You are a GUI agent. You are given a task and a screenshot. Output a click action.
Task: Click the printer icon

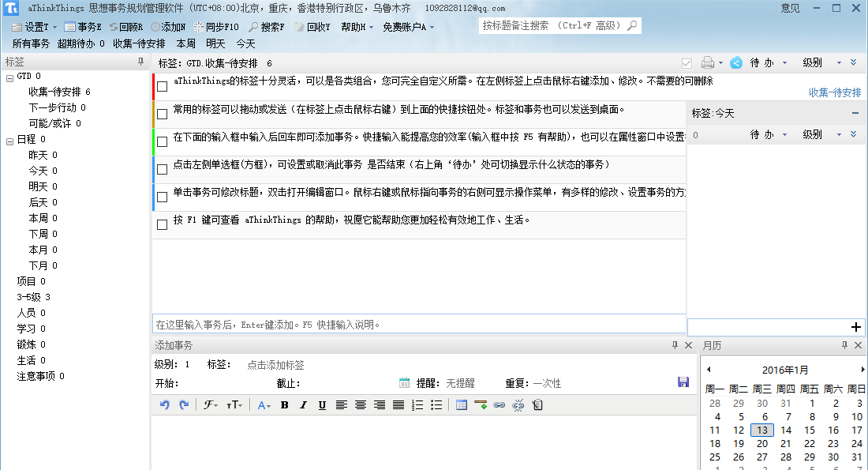[x=708, y=62]
